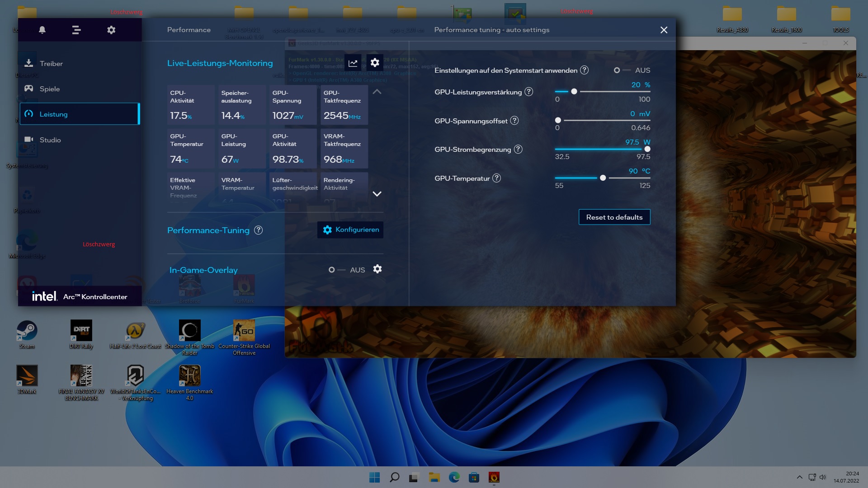Click the GPU-Temperatur slider handle
The width and height of the screenshot is (868, 488).
[x=603, y=178]
